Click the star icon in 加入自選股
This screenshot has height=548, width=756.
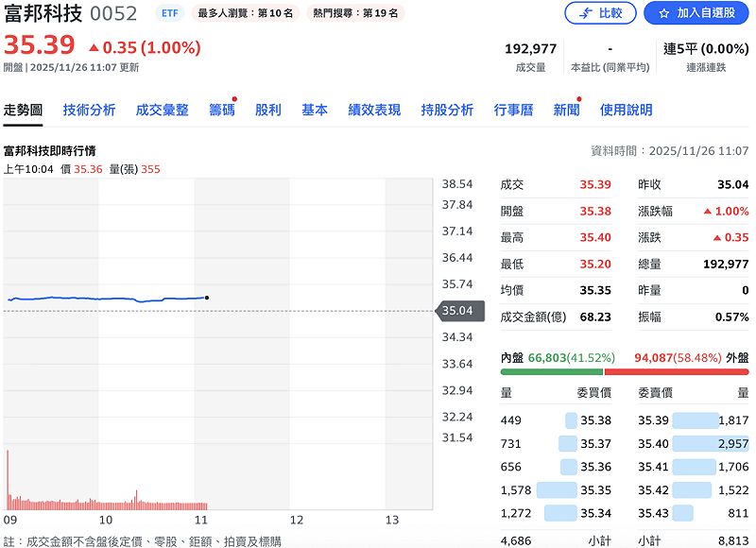pos(664,13)
